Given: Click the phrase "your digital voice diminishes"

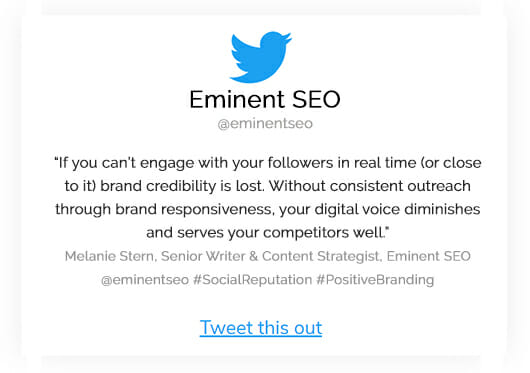Looking at the screenshot, I should (x=380, y=209).
